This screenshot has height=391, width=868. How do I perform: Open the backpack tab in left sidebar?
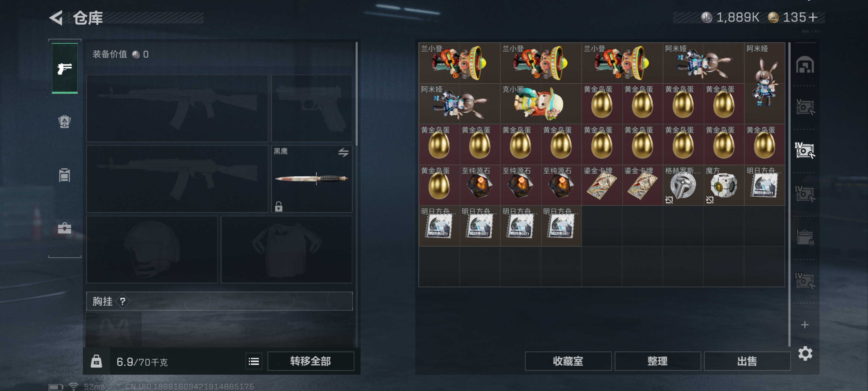(64, 121)
